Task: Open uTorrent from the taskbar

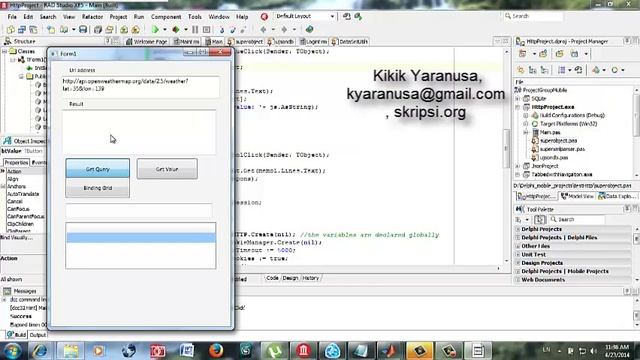Action: pyautogui.click(x=274, y=351)
